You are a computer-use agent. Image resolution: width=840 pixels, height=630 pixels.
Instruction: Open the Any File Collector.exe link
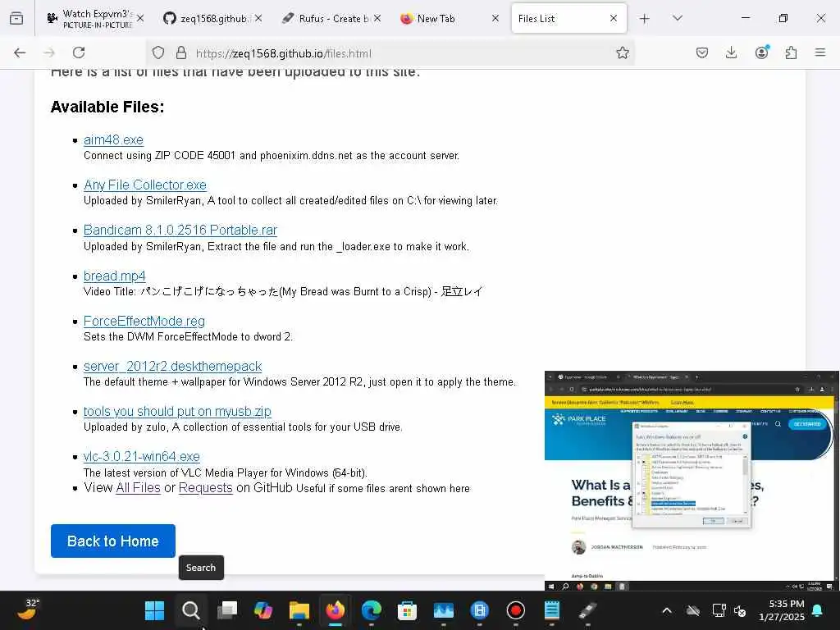[144, 185]
